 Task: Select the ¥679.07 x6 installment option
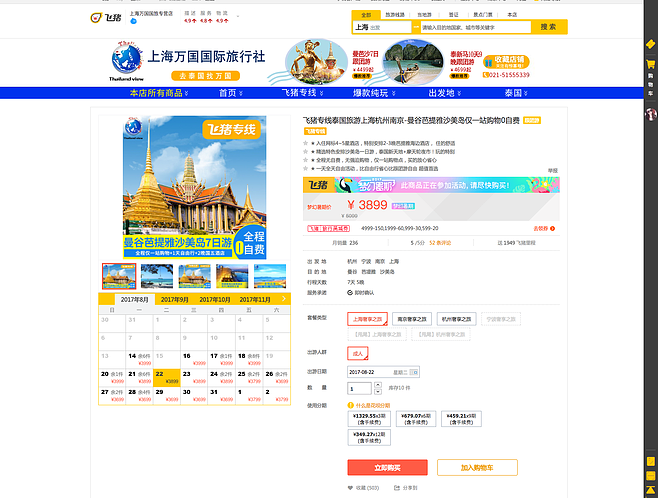pyautogui.click(x=416, y=419)
